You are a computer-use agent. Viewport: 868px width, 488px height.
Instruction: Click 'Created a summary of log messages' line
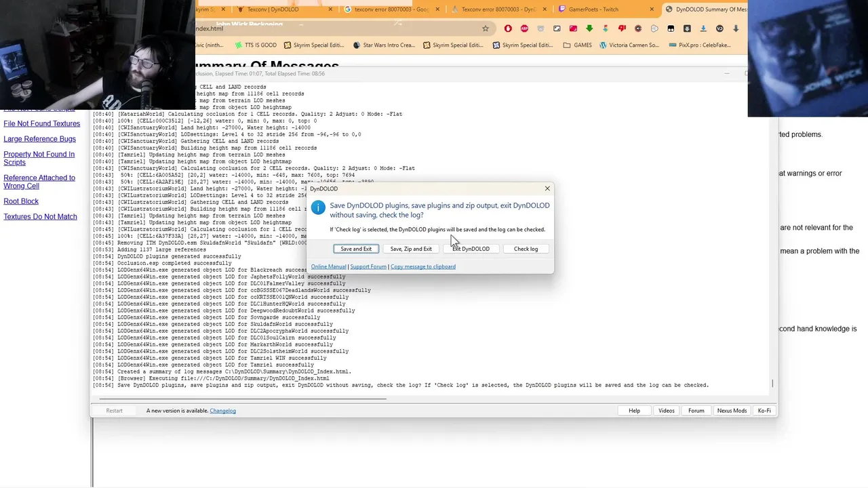[x=222, y=371]
